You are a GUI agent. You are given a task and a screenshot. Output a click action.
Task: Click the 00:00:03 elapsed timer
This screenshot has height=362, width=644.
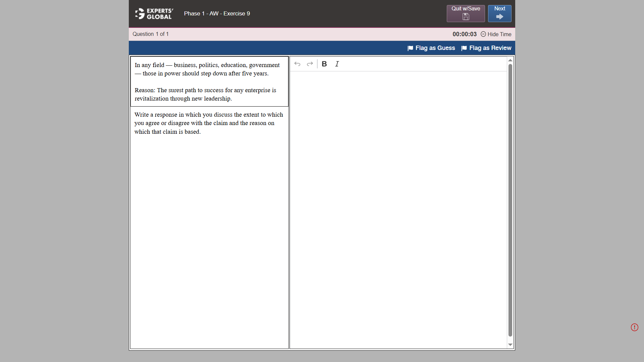tap(464, 34)
